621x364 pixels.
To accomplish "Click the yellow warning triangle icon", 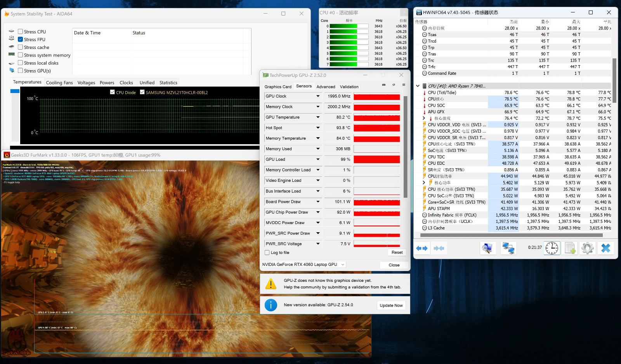I will (271, 284).
